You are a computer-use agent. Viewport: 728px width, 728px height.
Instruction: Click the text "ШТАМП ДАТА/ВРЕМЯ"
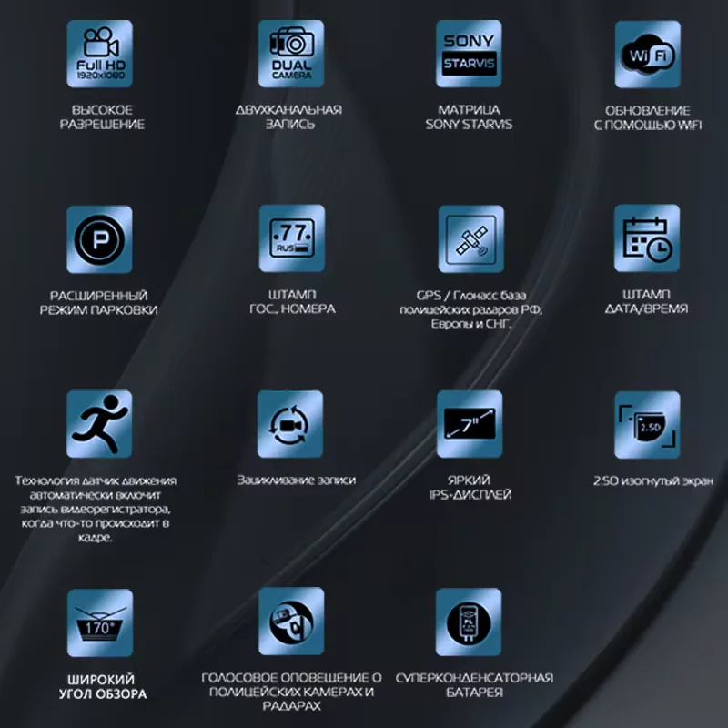click(646, 301)
